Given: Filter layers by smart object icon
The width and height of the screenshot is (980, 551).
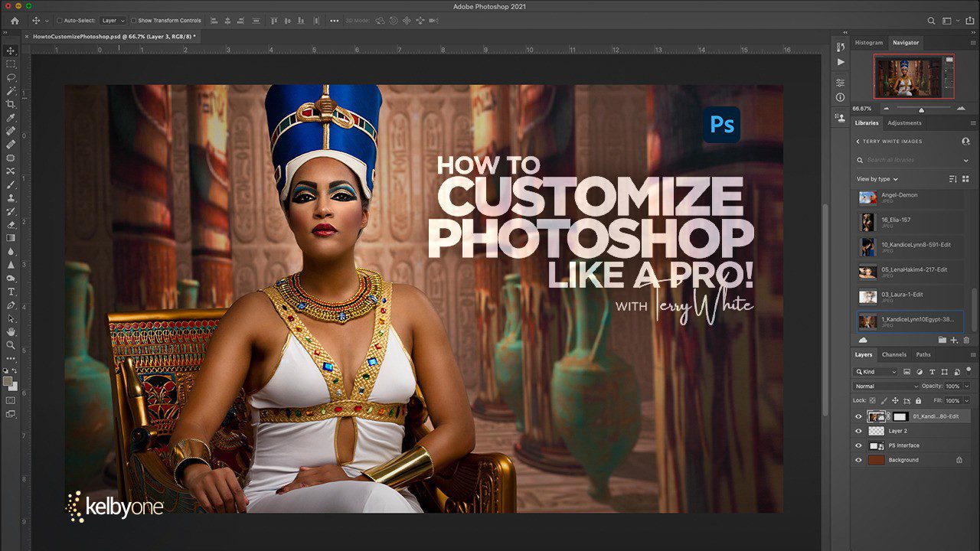Looking at the screenshot, I should [x=956, y=372].
